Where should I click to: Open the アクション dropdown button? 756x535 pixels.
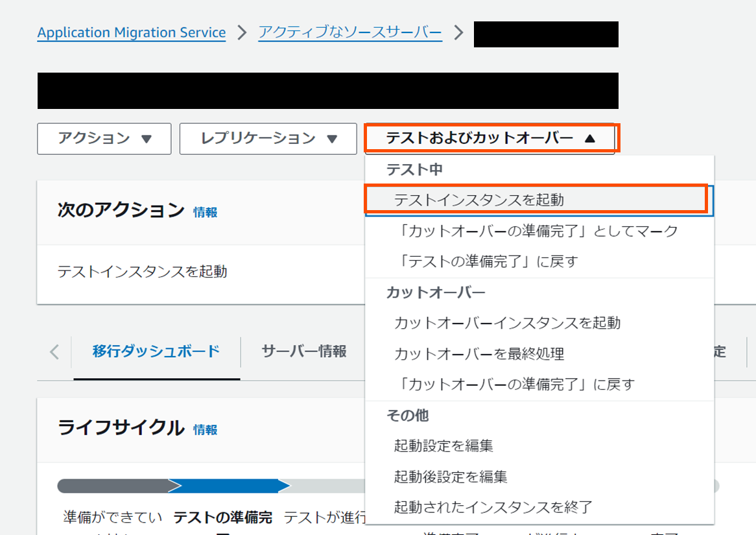point(104,139)
